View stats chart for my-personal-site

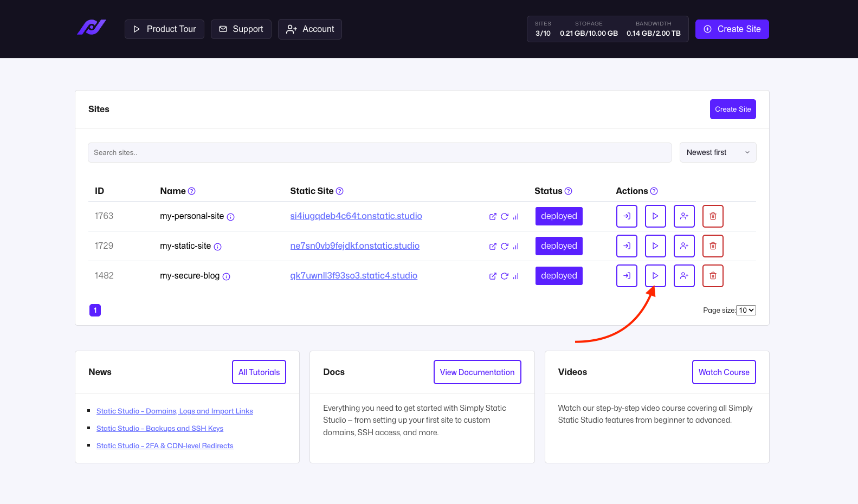coord(516,217)
